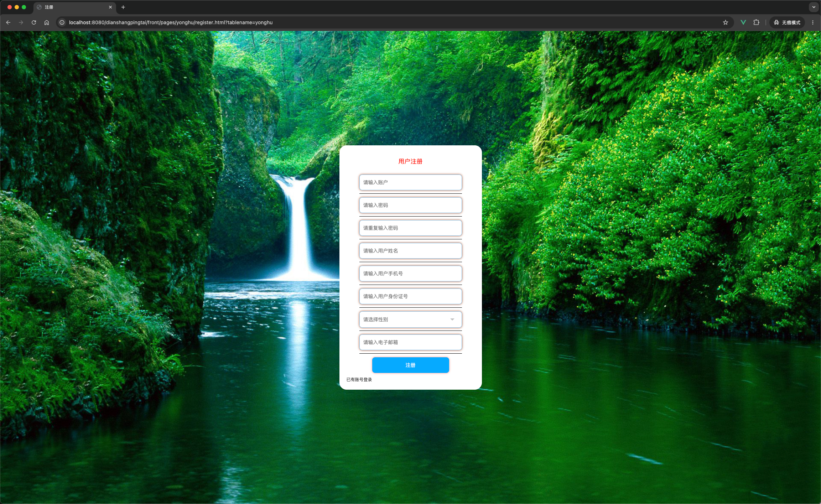Focus the 请输入用户身份证号 ID field
The width and height of the screenshot is (821, 504).
(410, 296)
